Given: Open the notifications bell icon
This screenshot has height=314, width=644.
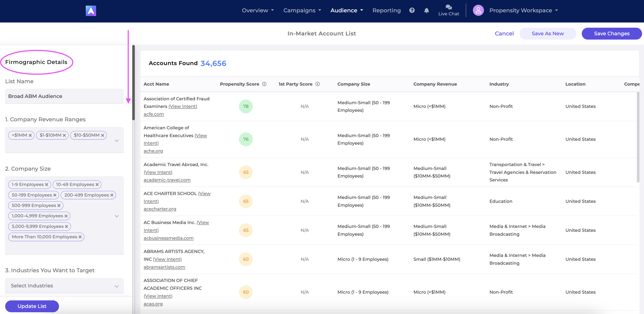Looking at the screenshot, I should click(426, 11).
